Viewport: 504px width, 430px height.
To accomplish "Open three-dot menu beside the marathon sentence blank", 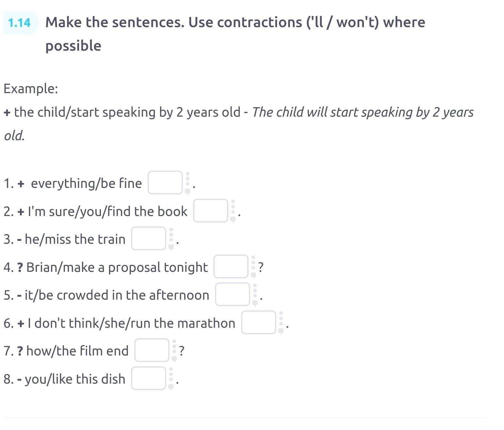I will coord(281,319).
